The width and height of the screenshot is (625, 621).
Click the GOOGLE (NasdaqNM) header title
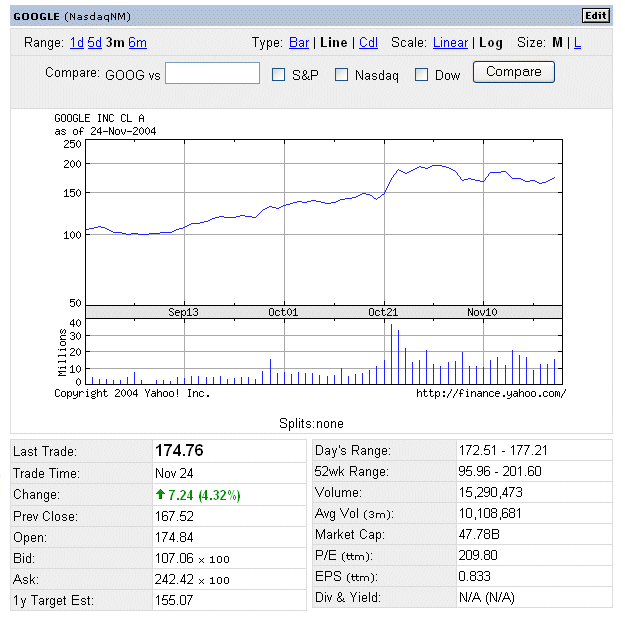(72, 16)
